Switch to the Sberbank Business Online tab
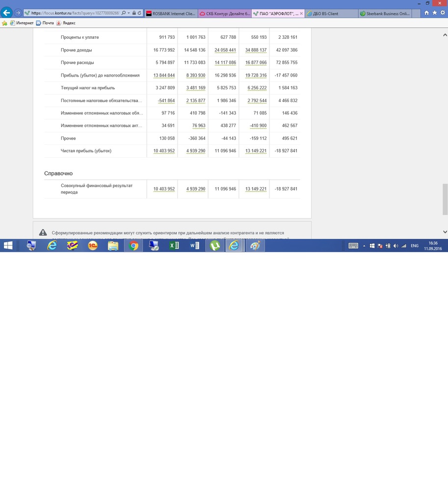Image resolution: width=448 pixels, height=491 pixels. pyautogui.click(x=385, y=13)
